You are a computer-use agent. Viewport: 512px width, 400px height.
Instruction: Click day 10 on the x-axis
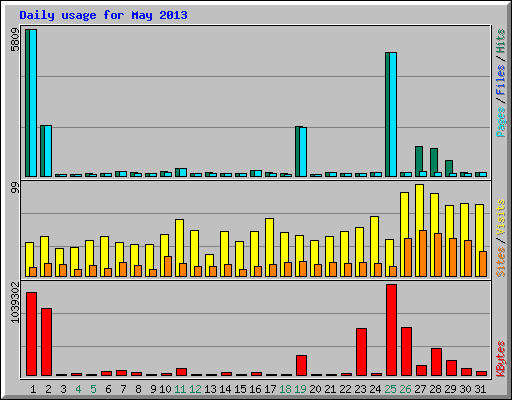pos(165,389)
